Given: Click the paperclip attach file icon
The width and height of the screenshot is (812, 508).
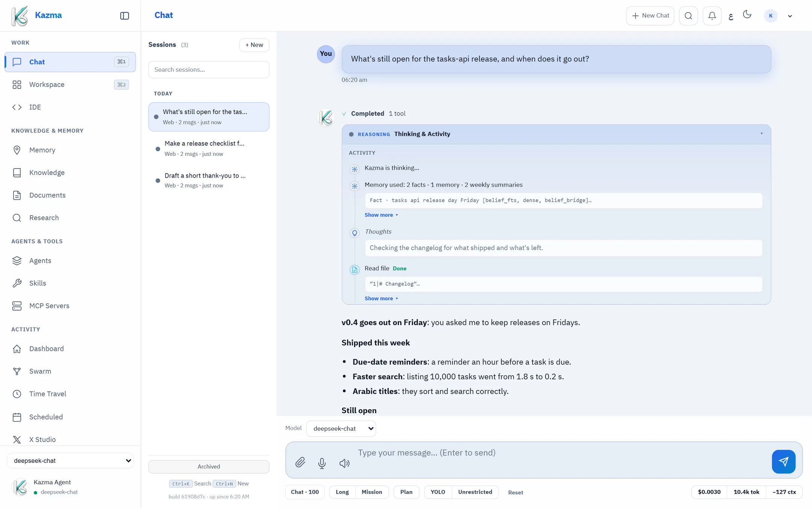Looking at the screenshot, I should pos(300,462).
